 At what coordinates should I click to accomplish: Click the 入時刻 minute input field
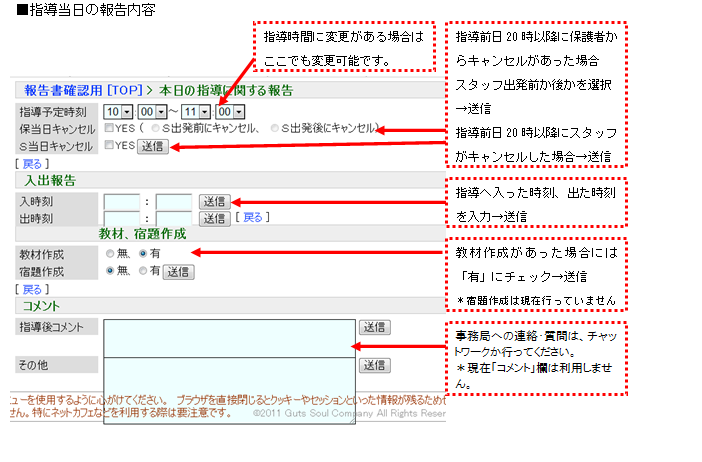click(173, 202)
